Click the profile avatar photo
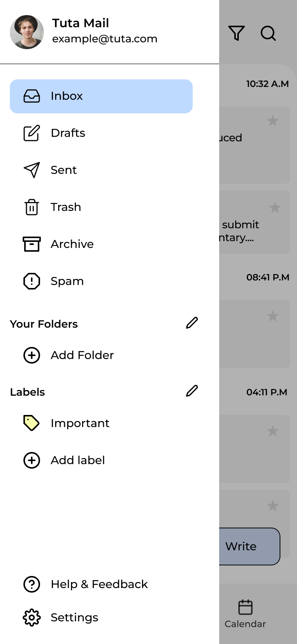Image resolution: width=297 pixels, height=644 pixels. (x=27, y=32)
